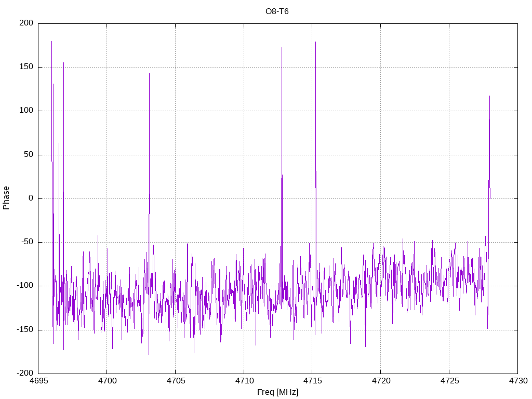Viewport: 532px width, 399px height.
Task: Click the y-axis tick value 150
Action: pyautogui.click(x=26, y=67)
